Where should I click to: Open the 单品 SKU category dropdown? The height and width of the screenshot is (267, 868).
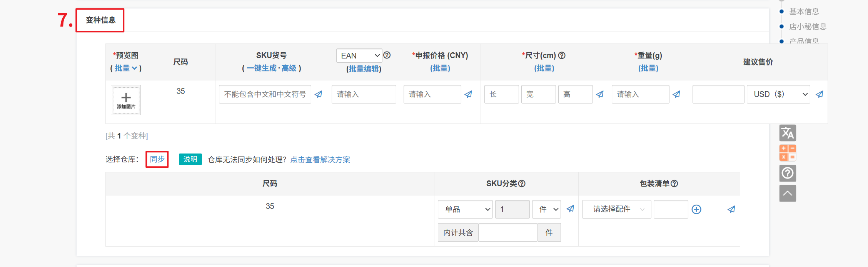coord(465,209)
